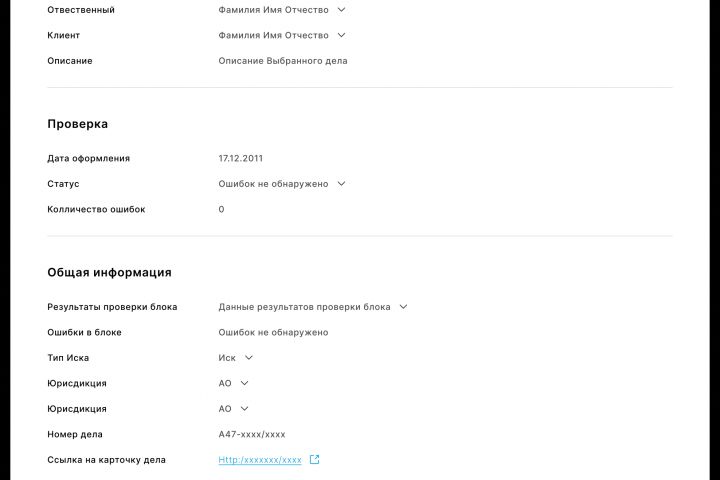720x480 pixels.
Task: Open the Тип Иска dropdown arrow
Action: coord(249,358)
